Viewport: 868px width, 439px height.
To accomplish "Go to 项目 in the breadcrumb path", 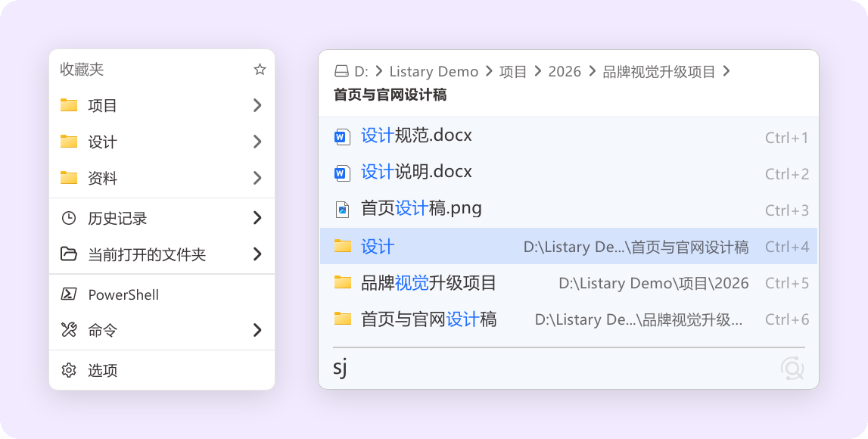I will 512,71.
